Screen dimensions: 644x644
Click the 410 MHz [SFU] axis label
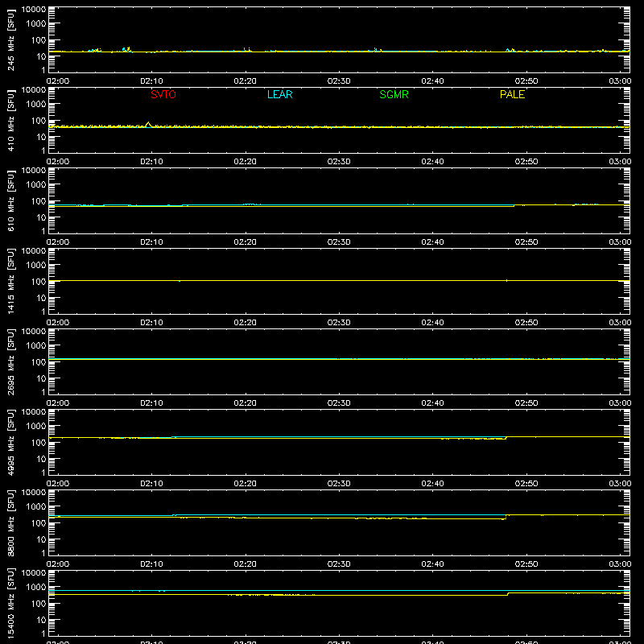tap(11, 121)
